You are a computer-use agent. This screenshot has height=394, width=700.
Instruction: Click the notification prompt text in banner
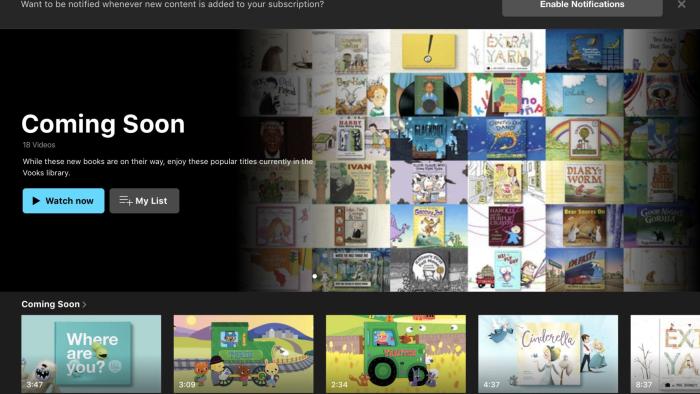pyautogui.click(x=172, y=4)
